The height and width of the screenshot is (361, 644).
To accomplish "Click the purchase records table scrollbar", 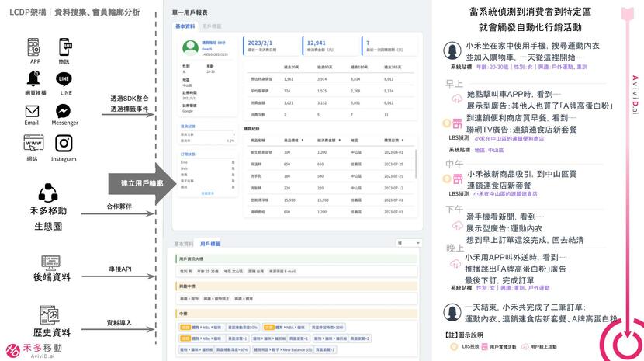I will (417, 167).
